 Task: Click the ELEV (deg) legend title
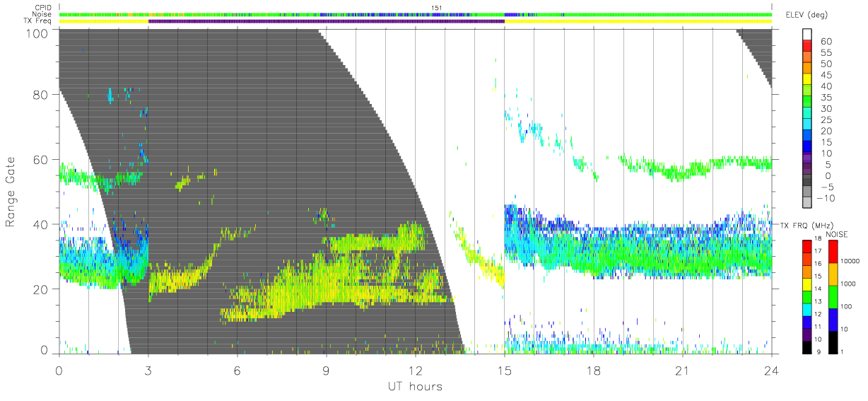coord(807,16)
